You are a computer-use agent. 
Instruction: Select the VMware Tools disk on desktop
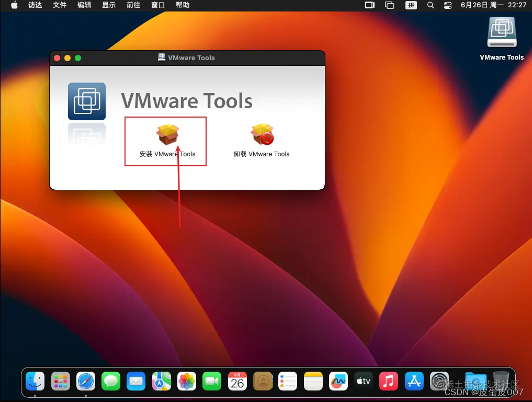pos(502,39)
